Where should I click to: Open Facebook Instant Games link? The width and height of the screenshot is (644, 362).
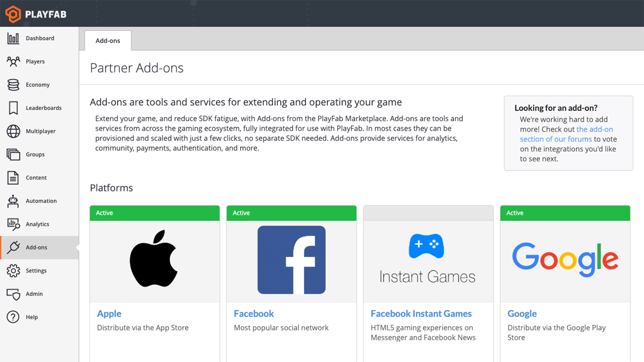click(x=421, y=314)
